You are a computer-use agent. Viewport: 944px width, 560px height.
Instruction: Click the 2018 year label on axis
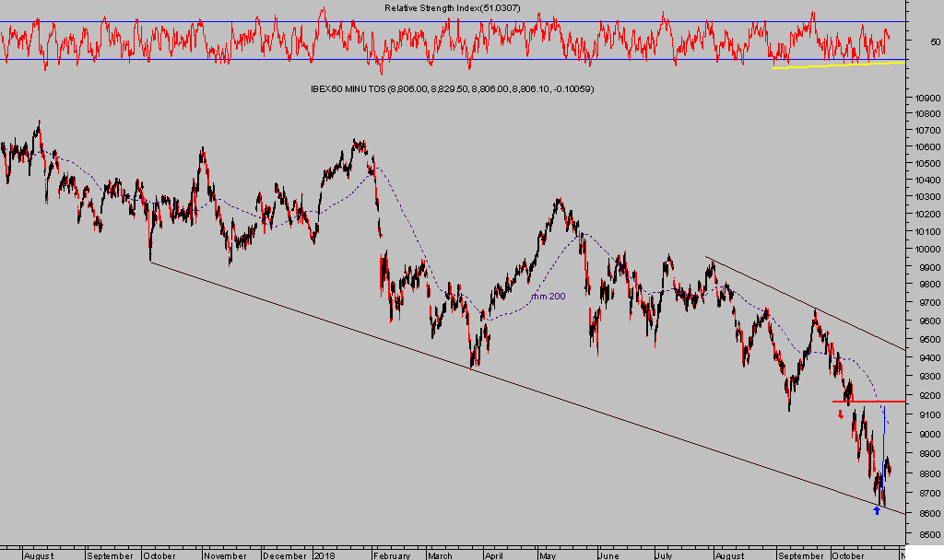(x=324, y=555)
